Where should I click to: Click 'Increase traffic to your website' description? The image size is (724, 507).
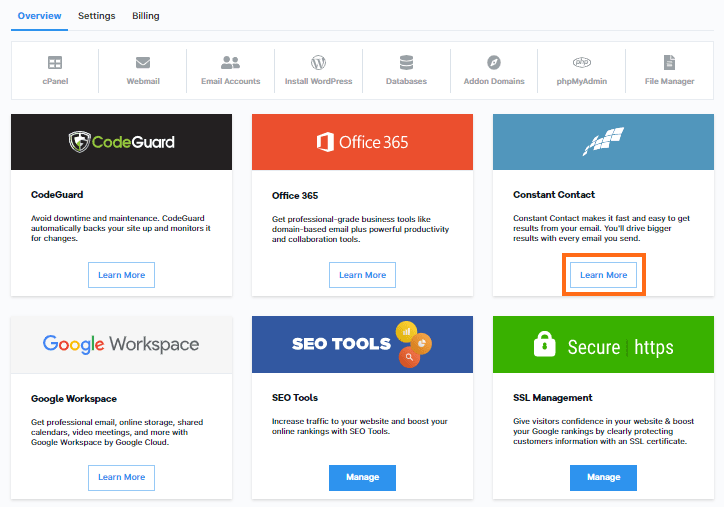(359, 426)
